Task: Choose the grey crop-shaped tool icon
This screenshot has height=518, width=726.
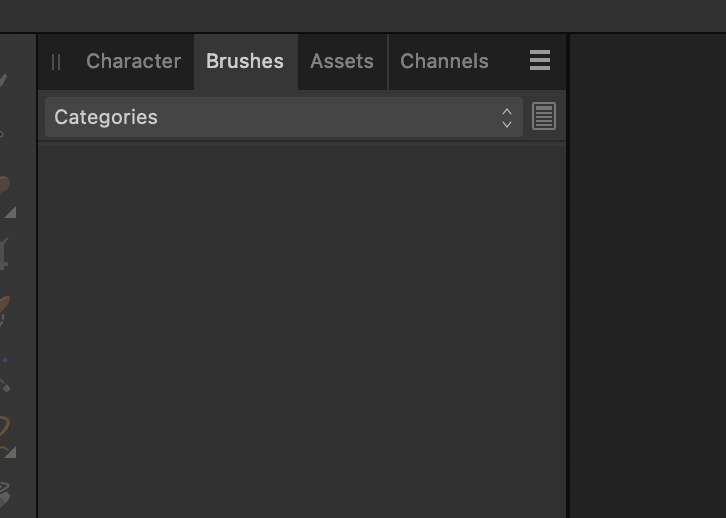Action: click(x=4, y=254)
